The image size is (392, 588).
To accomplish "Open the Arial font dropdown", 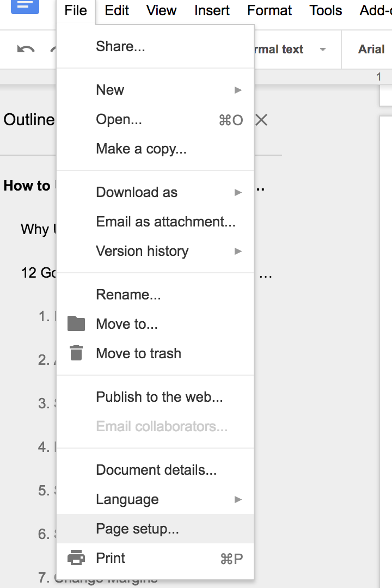I will [x=372, y=50].
